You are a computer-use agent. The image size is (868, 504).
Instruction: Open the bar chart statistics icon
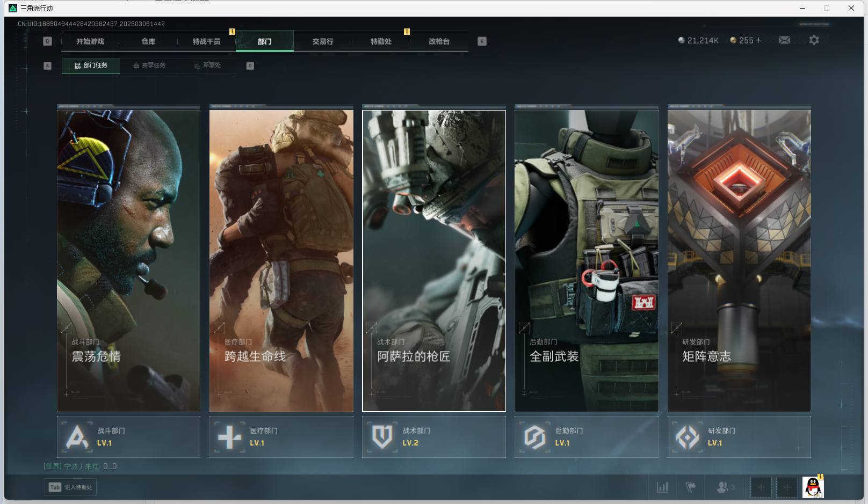pos(663,487)
